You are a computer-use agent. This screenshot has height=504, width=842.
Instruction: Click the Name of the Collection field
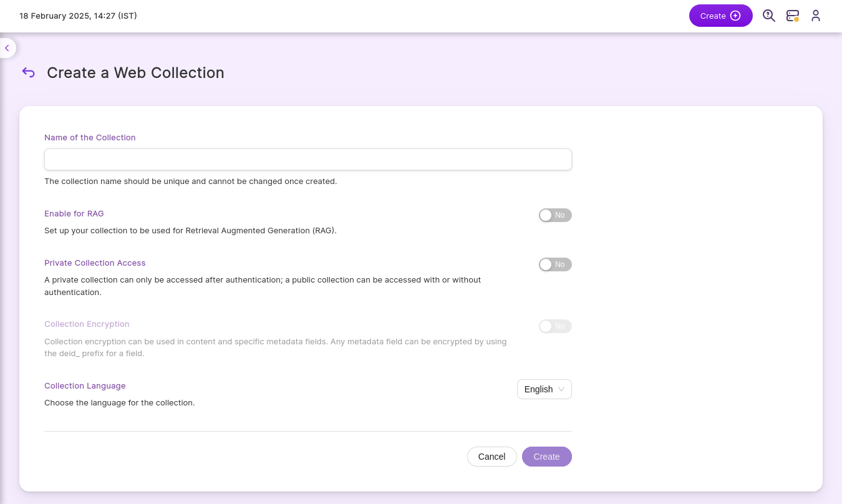[x=307, y=160]
